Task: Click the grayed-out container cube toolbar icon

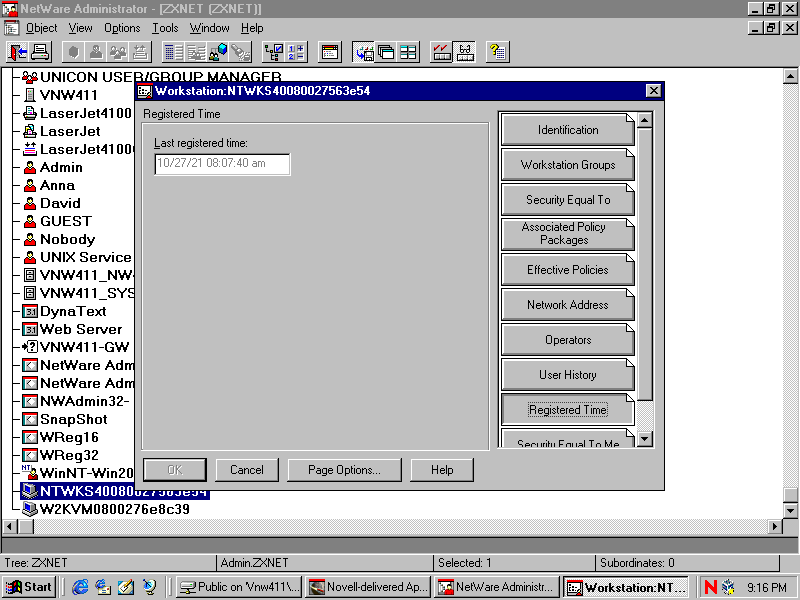Action: pyautogui.click(x=74, y=52)
